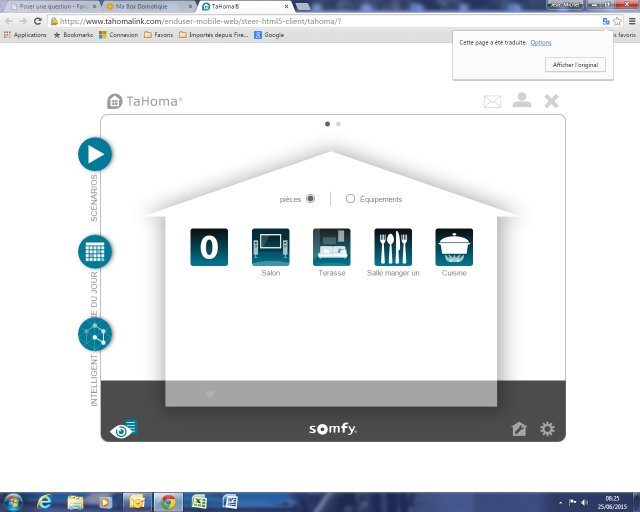Open the Cuisine room icon

click(x=454, y=247)
